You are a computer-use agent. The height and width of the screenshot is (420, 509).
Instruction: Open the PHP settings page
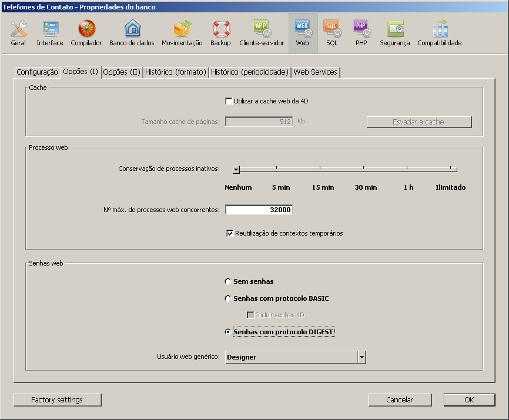[361, 33]
